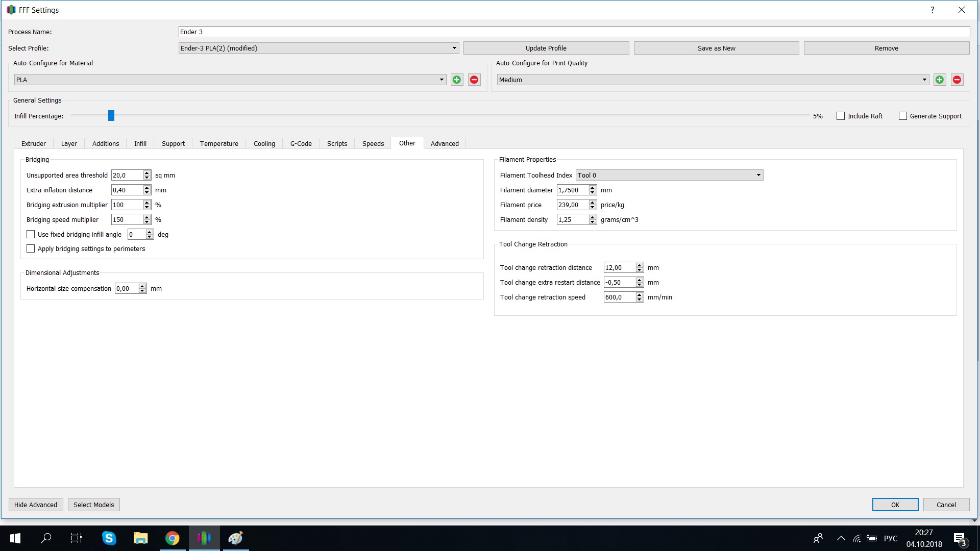Open the print quality Medium dropdown

click(x=713, y=80)
